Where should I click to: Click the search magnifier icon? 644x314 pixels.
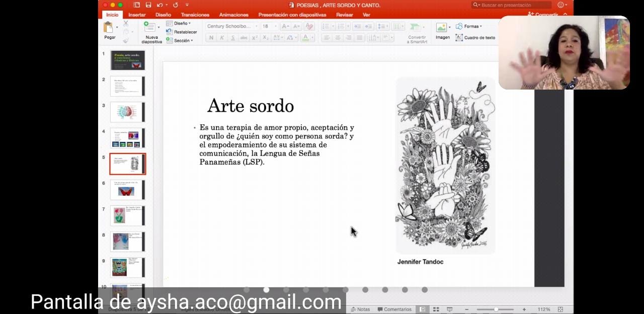click(x=476, y=5)
